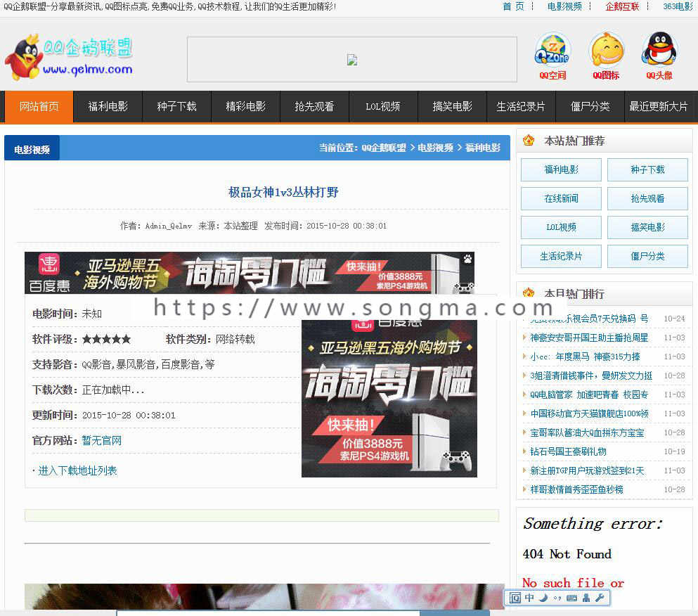This screenshot has height=616, width=698.
Task: Click the 生活纪录片 sidebar button
Action: (561, 256)
